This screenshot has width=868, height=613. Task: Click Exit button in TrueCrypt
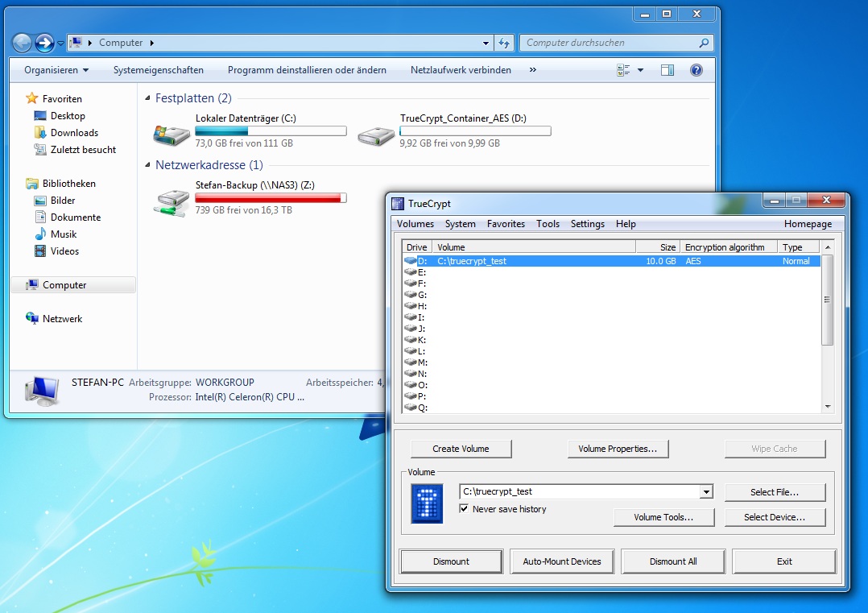click(784, 561)
